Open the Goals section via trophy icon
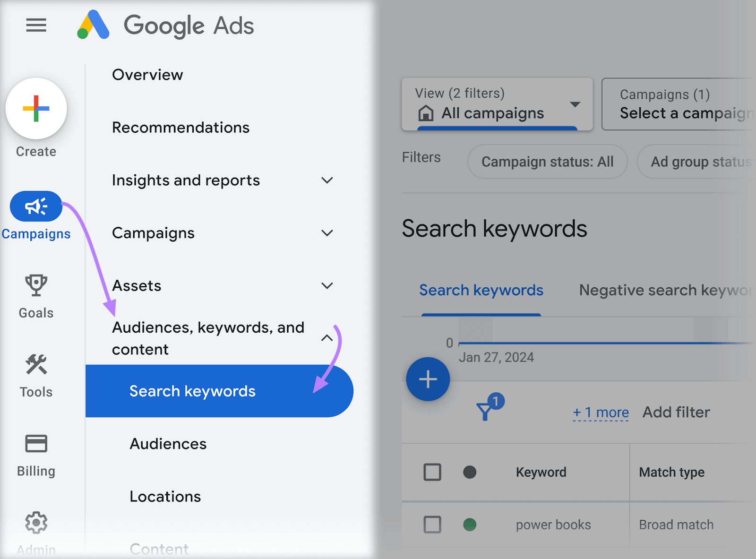The width and height of the screenshot is (756, 559). [35, 284]
